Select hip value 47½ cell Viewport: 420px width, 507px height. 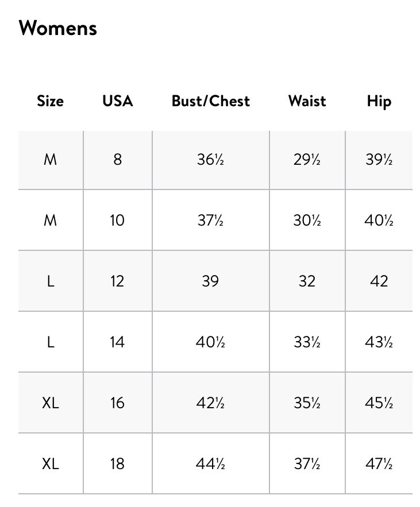[x=379, y=463]
